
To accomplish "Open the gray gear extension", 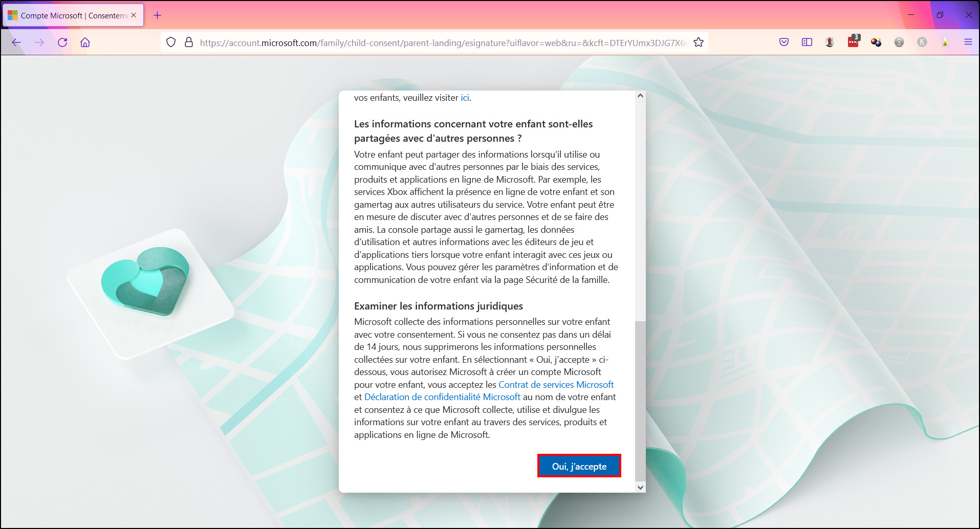I will tap(899, 42).
